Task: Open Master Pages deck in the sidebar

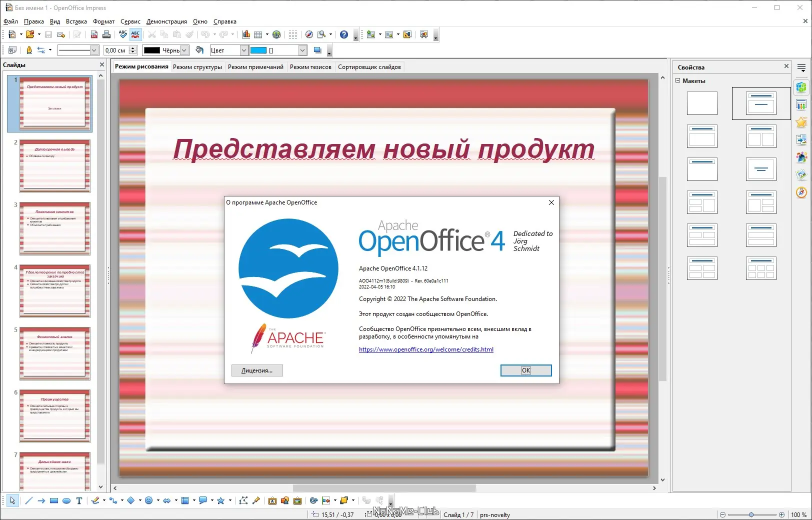Action: (x=801, y=104)
